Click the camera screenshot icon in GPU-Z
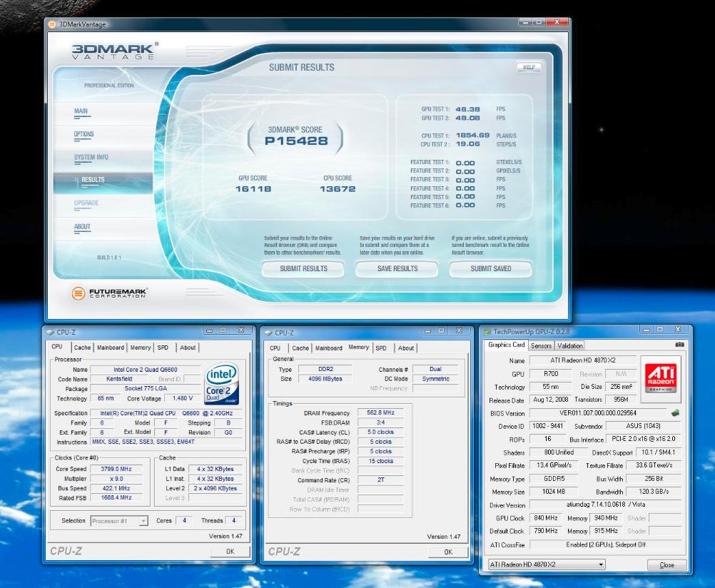The height and width of the screenshot is (588, 715). [679, 345]
